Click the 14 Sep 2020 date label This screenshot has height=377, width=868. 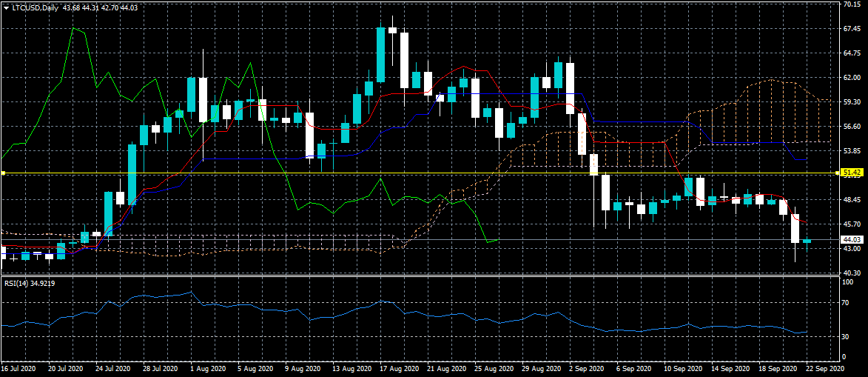(732, 369)
